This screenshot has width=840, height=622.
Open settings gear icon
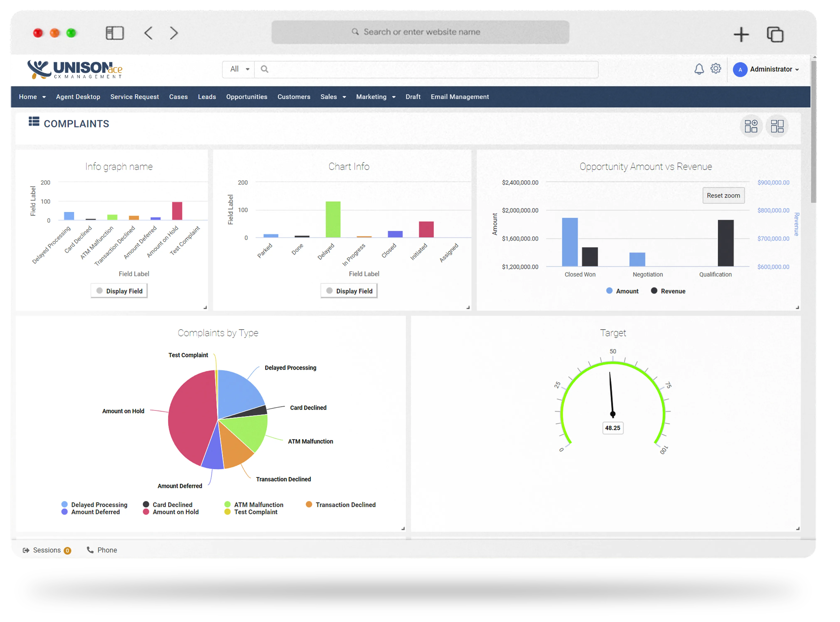pyautogui.click(x=715, y=69)
